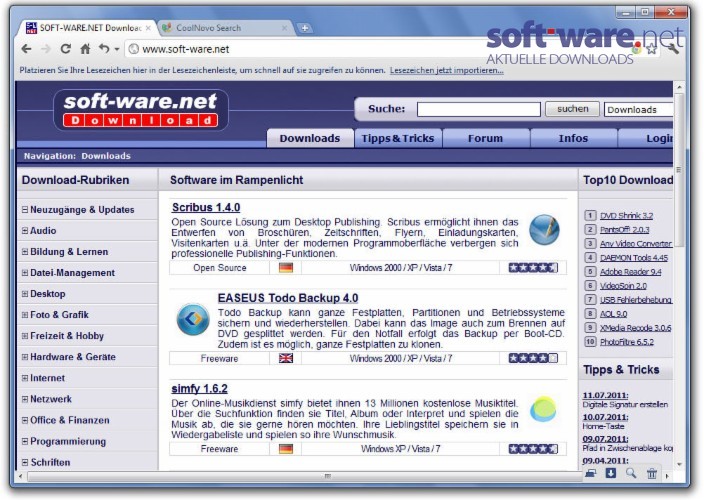This screenshot has height=500, width=704.
Task: Click the simfy green circle icon
Action: coord(543,409)
